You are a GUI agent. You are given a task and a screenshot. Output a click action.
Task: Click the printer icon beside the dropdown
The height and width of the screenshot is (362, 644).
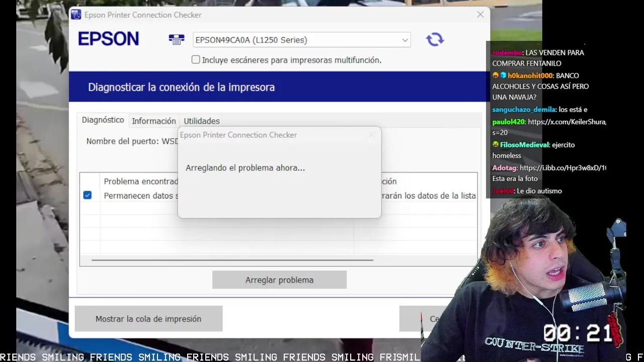(176, 39)
